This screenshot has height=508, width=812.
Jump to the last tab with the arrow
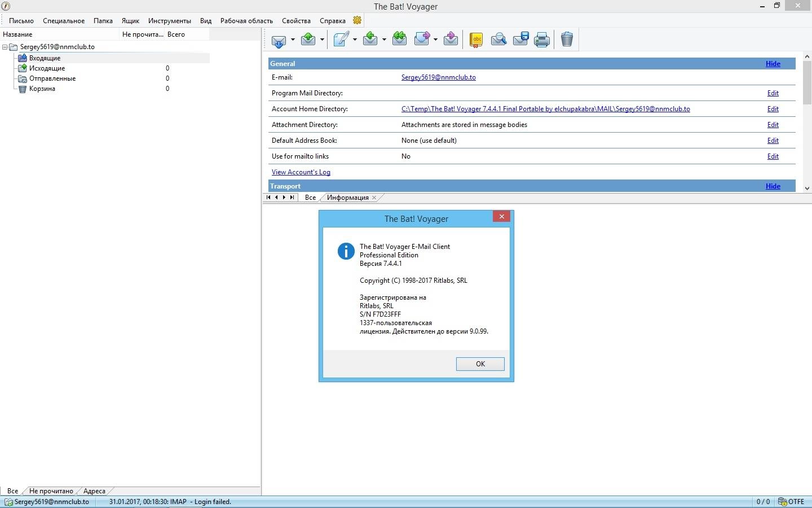[x=292, y=198]
